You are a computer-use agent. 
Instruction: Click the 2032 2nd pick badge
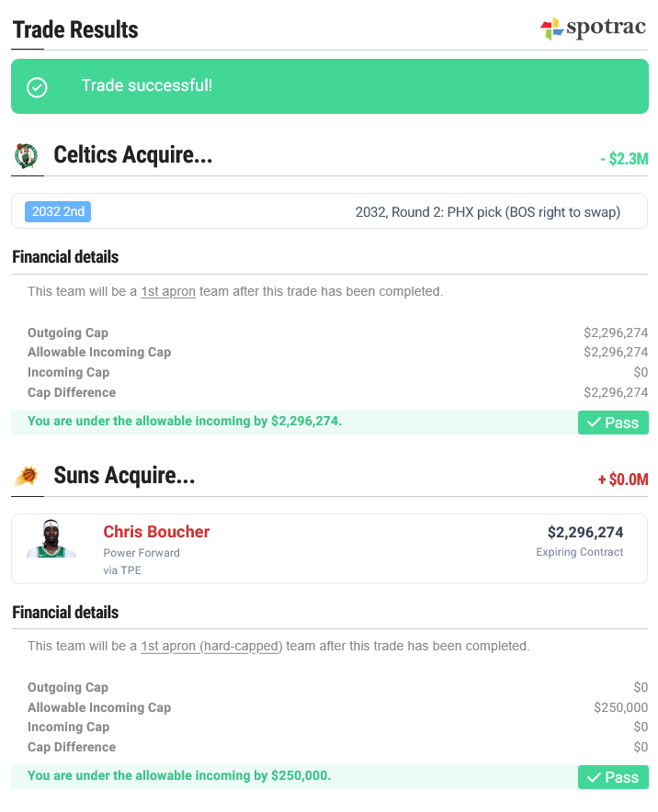58,212
